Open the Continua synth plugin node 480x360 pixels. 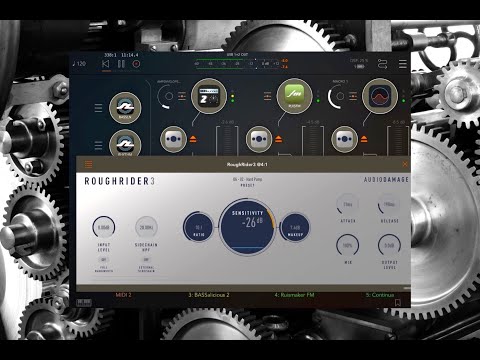coord(380,96)
